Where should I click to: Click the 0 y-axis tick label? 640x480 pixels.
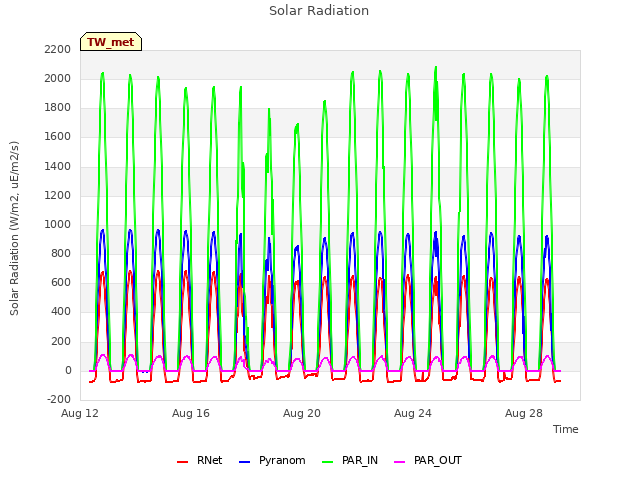tap(68, 371)
